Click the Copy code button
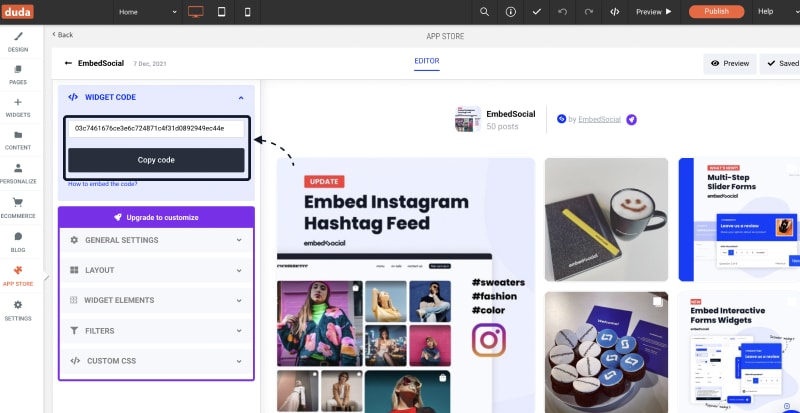Viewport: 800px width, 413px height. 156,160
